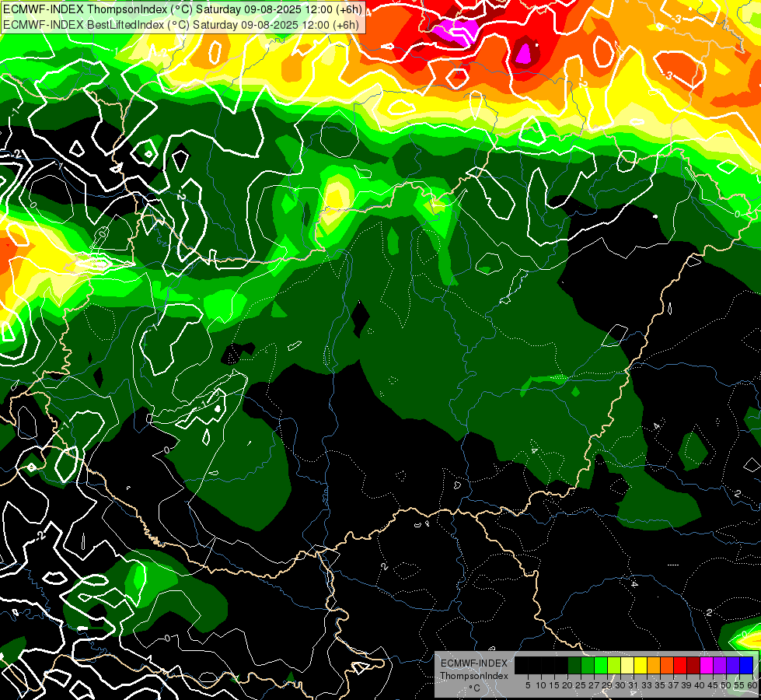Screen dimensions: 761x700
Task: Click legend scale value 25
Action: pos(581,685)
